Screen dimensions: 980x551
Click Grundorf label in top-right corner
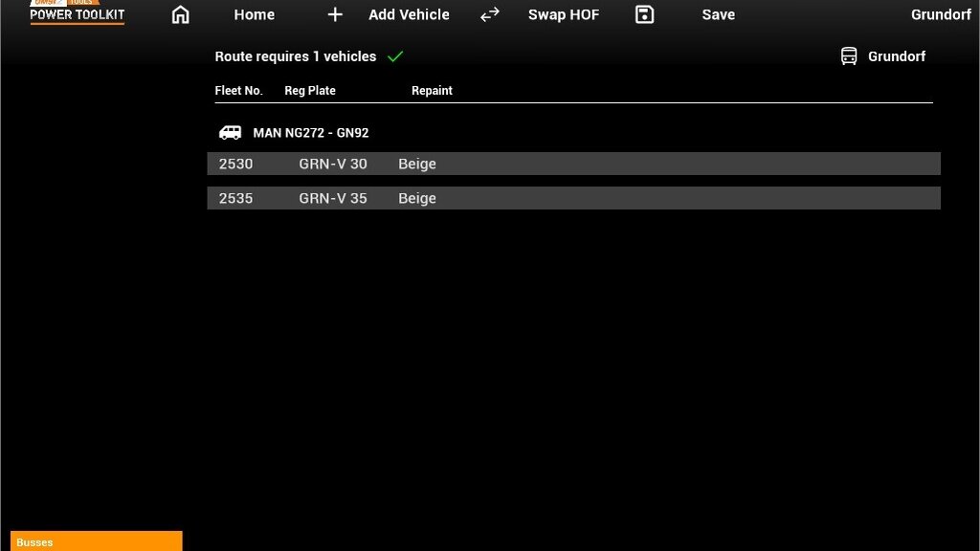(x=941, y=14)
